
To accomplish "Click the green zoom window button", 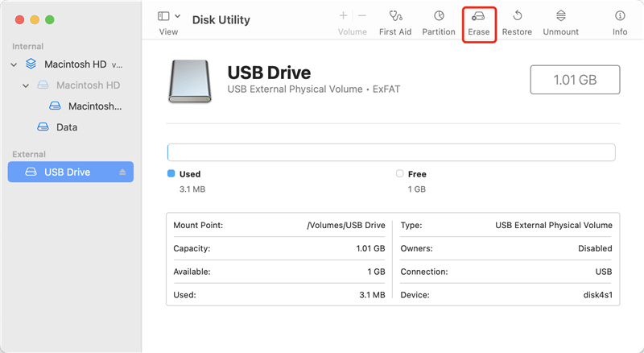I will [x=49, y=19].
